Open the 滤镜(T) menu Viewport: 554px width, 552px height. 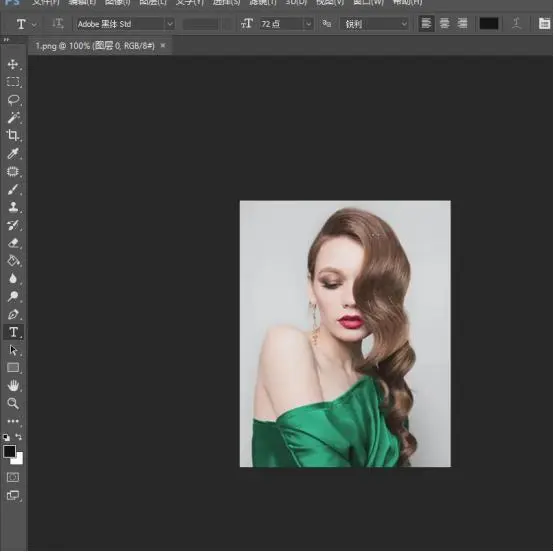pos(263,3)
